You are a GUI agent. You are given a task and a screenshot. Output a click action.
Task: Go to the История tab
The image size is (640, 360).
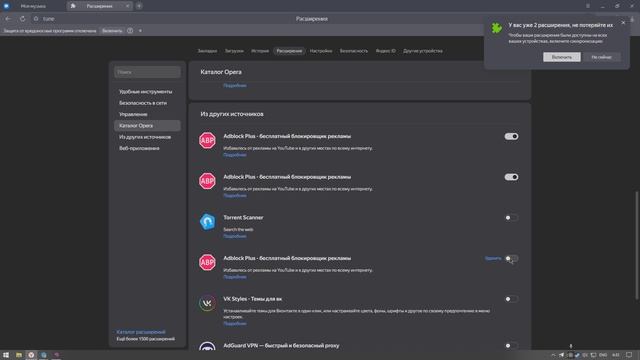(260, 51)
